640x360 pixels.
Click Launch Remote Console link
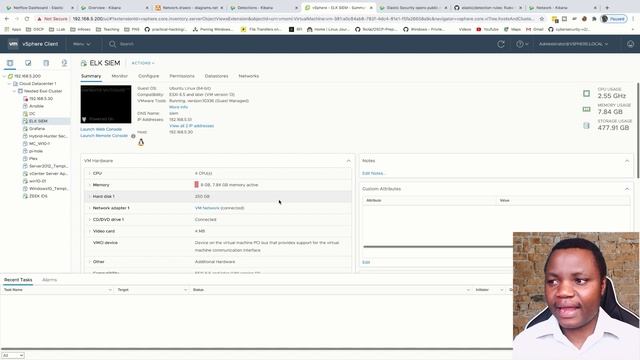point(104,136)
